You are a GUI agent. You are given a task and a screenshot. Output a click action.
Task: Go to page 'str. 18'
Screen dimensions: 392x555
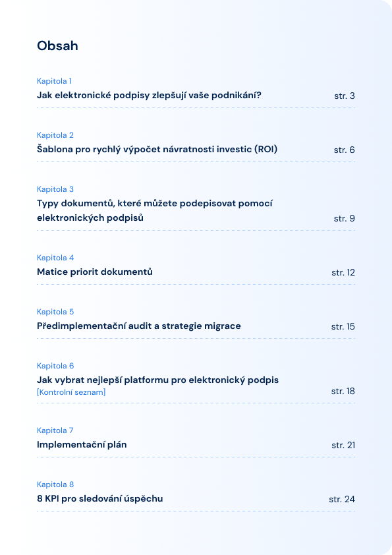(343, 391)
